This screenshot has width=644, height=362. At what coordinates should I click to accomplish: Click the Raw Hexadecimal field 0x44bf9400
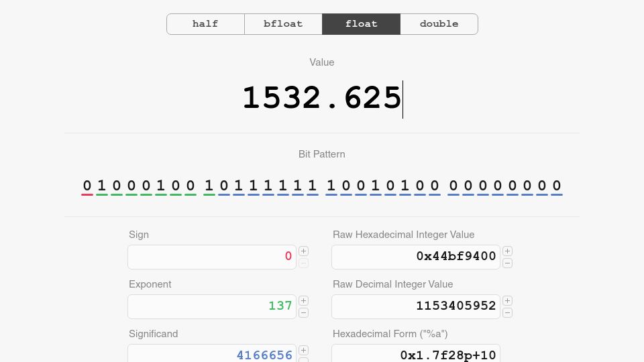click(x=416, y=257)
